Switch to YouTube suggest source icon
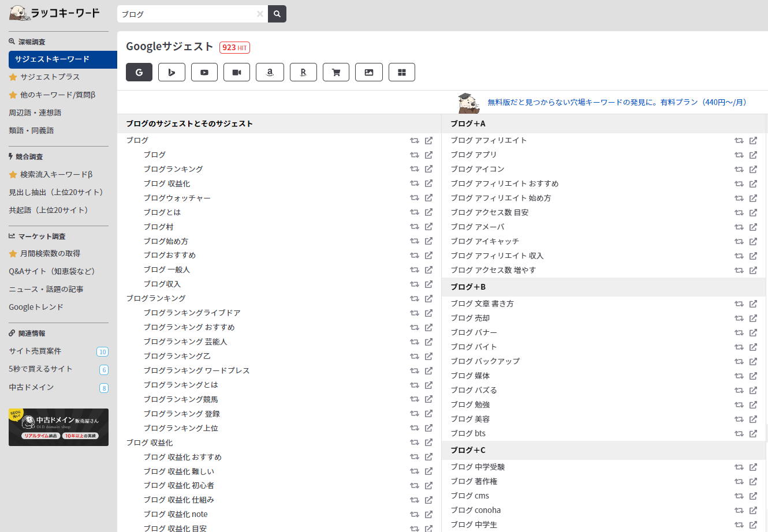The width and height of the screenshot is (768, 532). [x=204, y=72]
